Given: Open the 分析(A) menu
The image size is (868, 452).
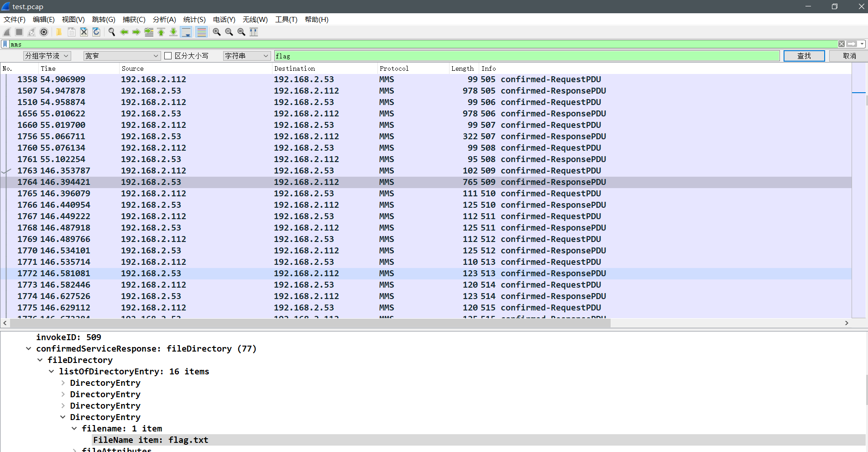Looking at the screenshot, I should [164, 19].
